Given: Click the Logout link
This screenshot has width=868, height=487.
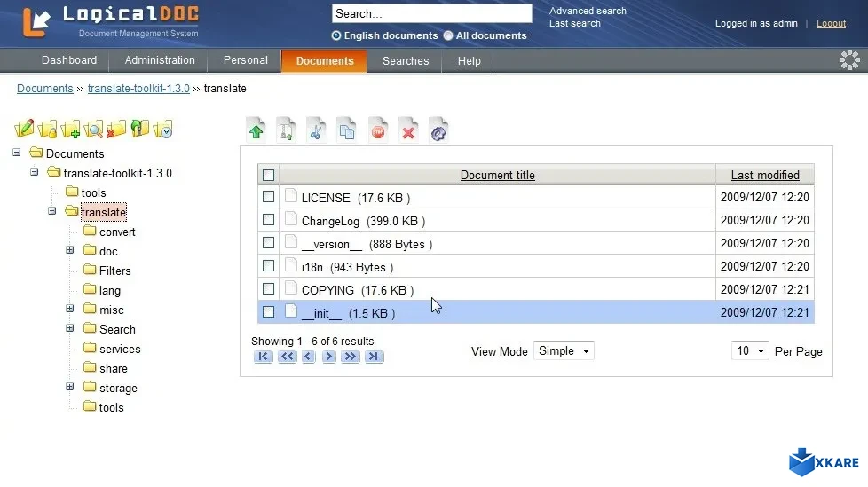Looking at the screenshot, I should pos(831,23).
